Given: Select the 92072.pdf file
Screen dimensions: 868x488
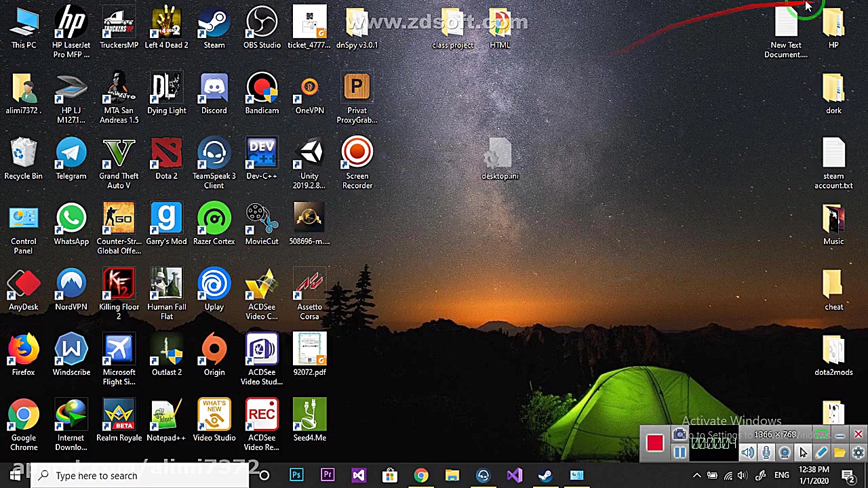Looking at the screenshot, I should (309, 355).
